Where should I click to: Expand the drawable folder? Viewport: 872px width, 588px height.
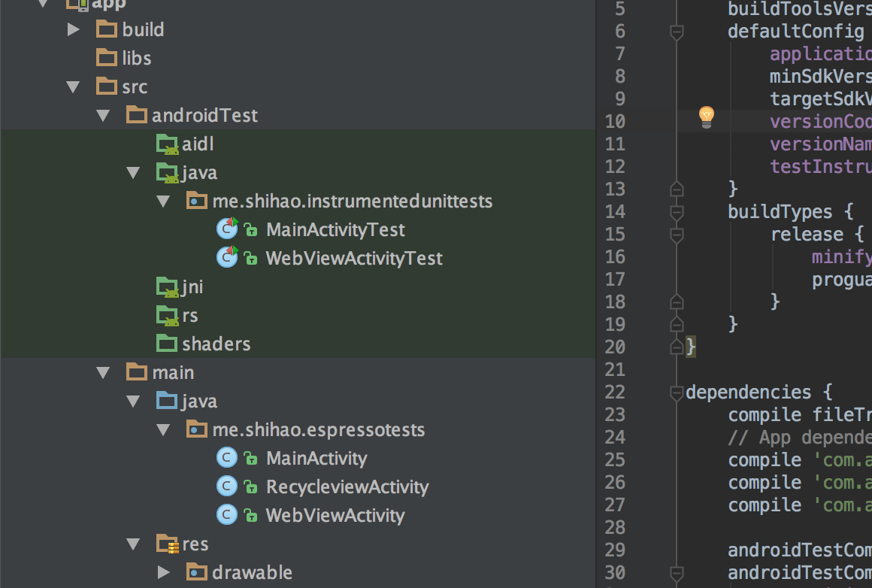[163, 572]
